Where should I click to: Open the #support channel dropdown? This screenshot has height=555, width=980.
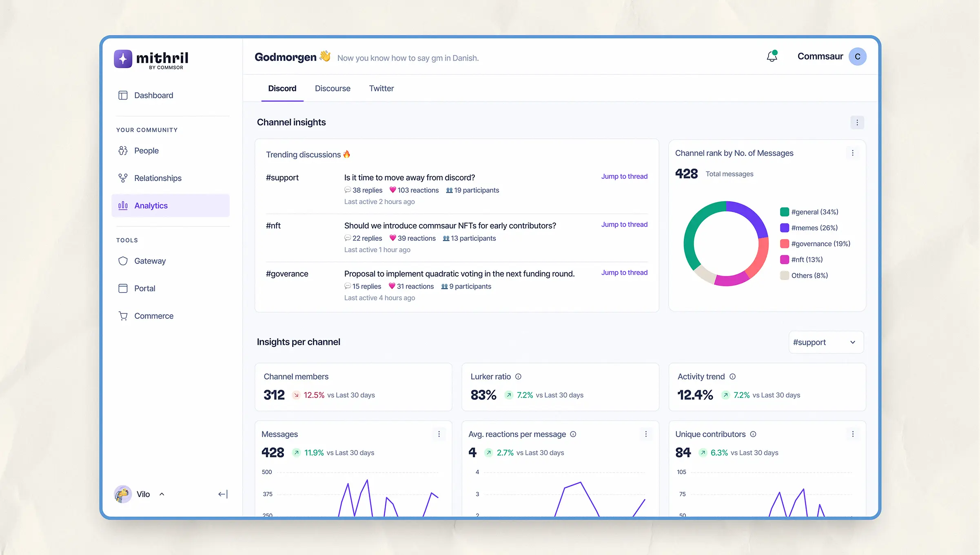pos(826,342)
